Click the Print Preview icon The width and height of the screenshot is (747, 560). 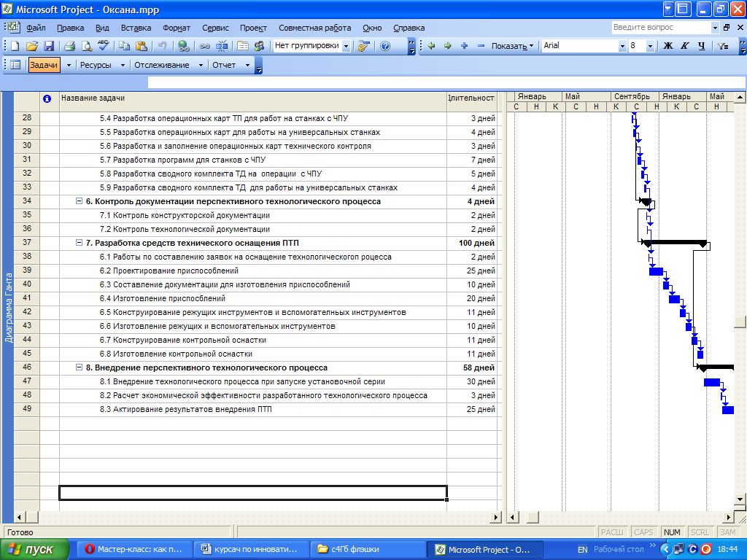pyautogui.click(x=86, y=46)
